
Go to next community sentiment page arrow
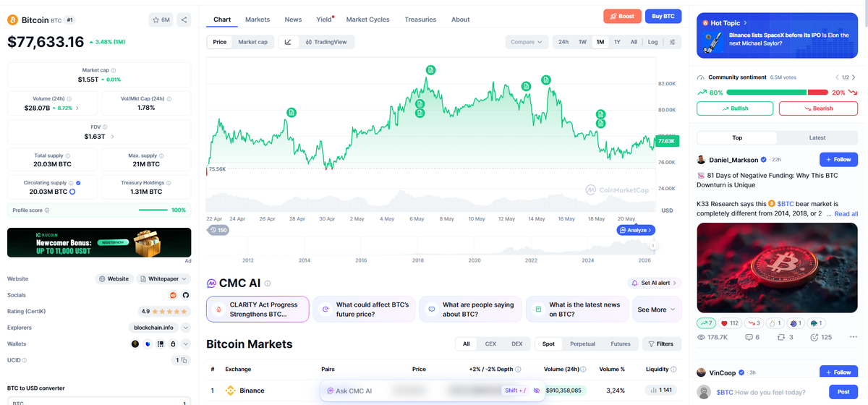pyautogui.click(x=854, y=77)
